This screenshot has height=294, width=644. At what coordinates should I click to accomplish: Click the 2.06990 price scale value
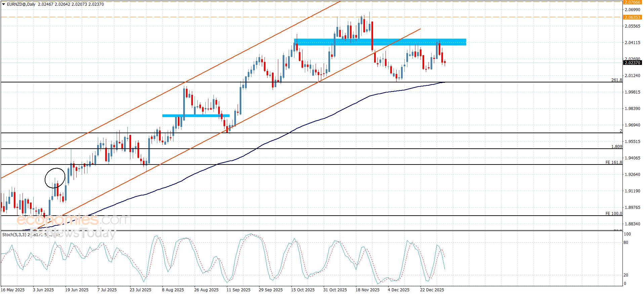(x=632, y=10)
